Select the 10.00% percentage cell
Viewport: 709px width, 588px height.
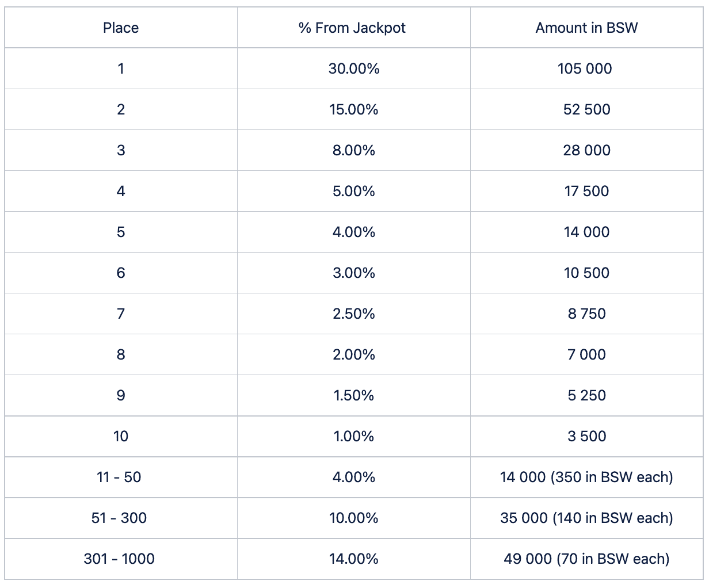(353, 518)
